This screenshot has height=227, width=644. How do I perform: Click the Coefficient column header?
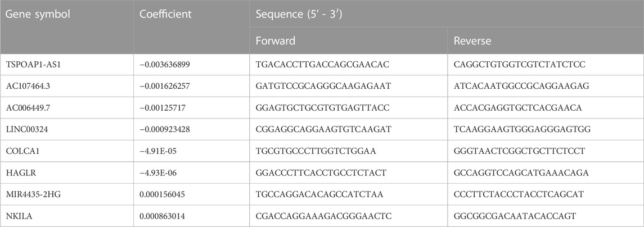tap(191, 26)
